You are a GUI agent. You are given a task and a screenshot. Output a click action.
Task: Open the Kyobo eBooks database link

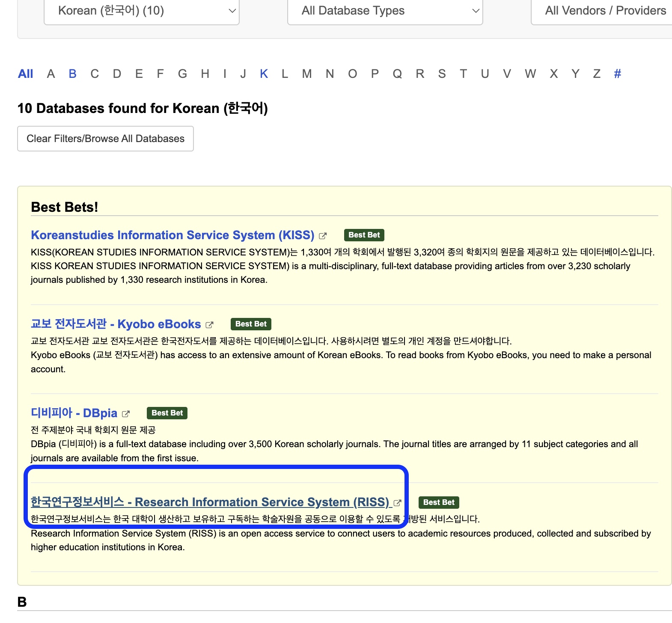point(116,324)
